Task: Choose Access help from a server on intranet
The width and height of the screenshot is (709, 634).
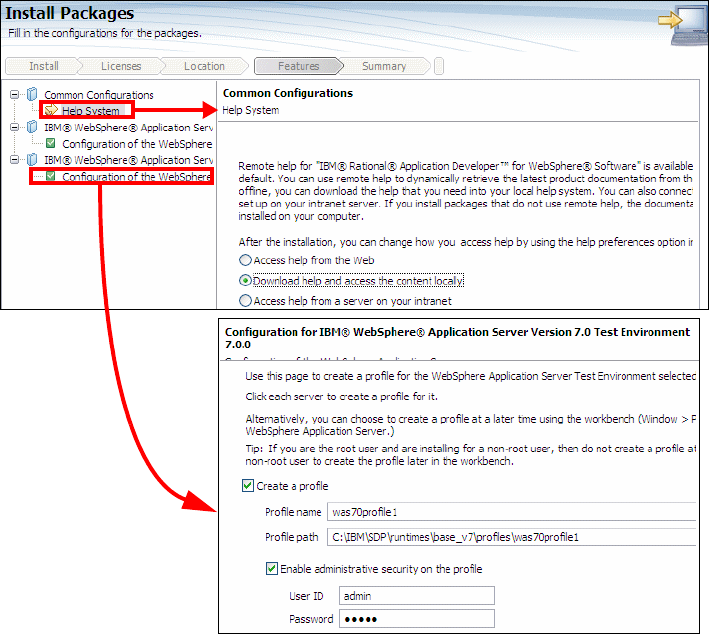Action: click(x=245, y=301)
